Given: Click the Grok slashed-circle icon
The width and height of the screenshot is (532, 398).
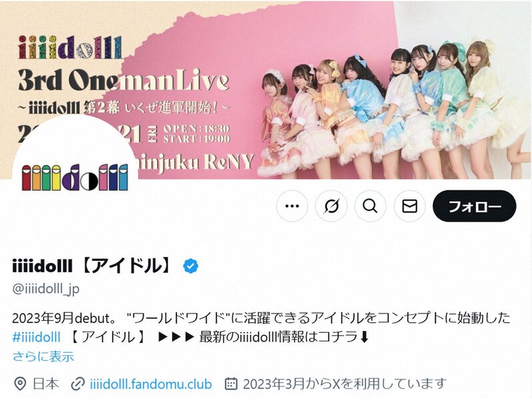Looking at the screenshot, I should [x=331, y=206].
